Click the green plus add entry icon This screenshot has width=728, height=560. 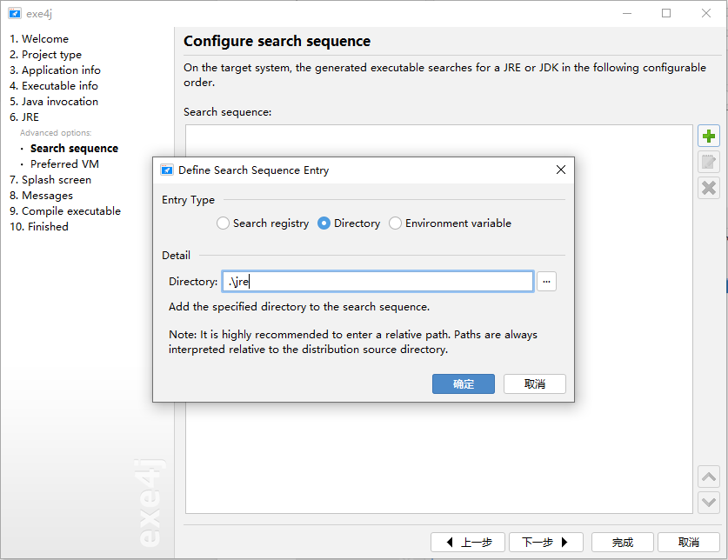709,136
